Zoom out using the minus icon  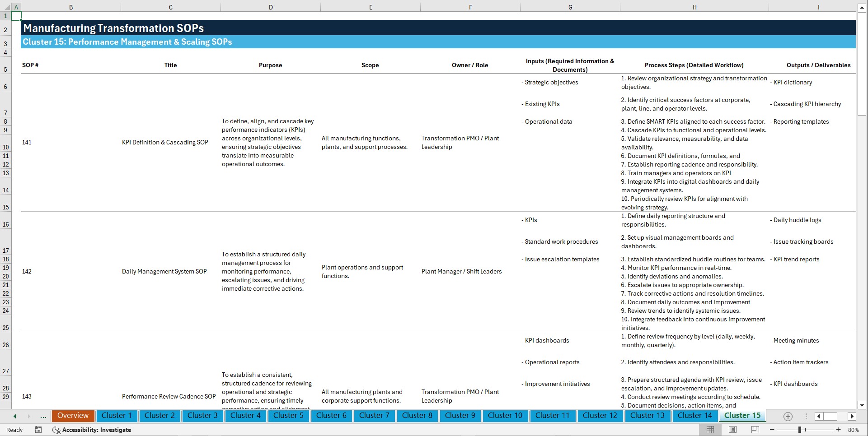click(x=772, y=430)
